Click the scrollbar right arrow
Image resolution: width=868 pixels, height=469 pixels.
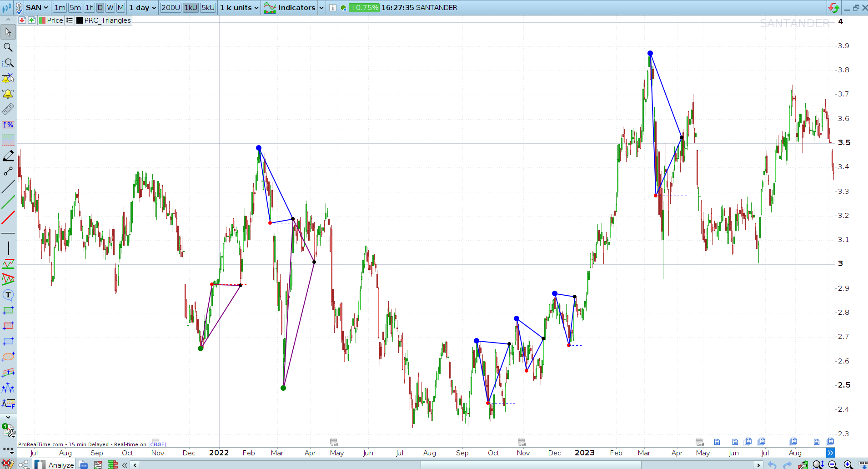(x=758, y=465)
